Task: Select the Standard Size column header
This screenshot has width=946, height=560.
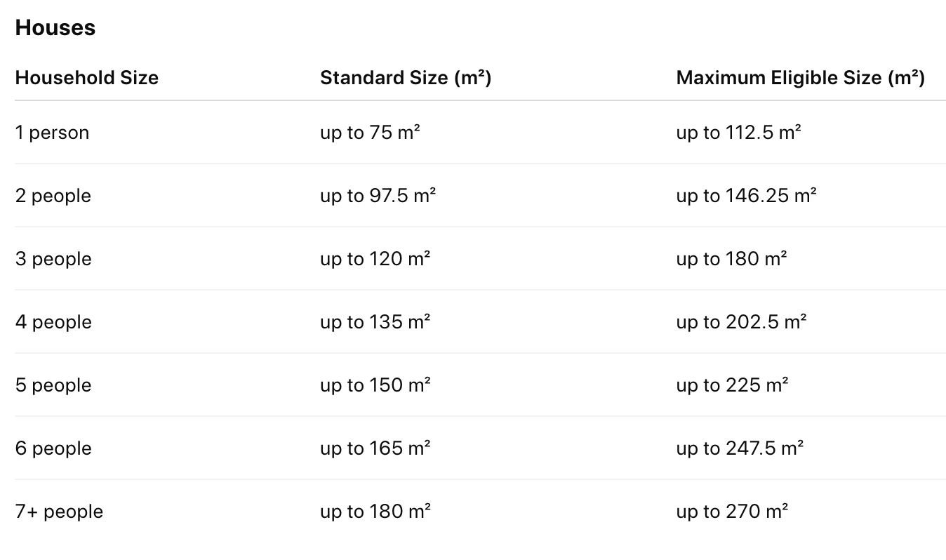Action: coord(406,77)
